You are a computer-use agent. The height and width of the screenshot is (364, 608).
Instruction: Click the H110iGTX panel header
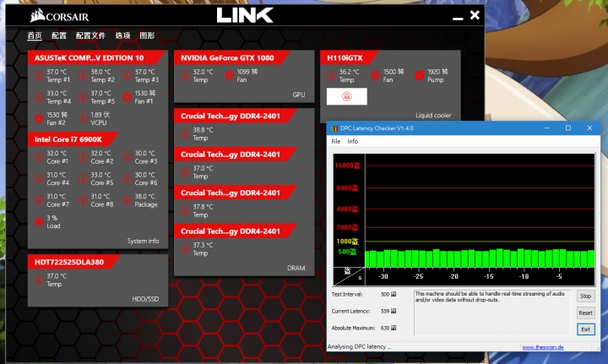tap(349, 57)
